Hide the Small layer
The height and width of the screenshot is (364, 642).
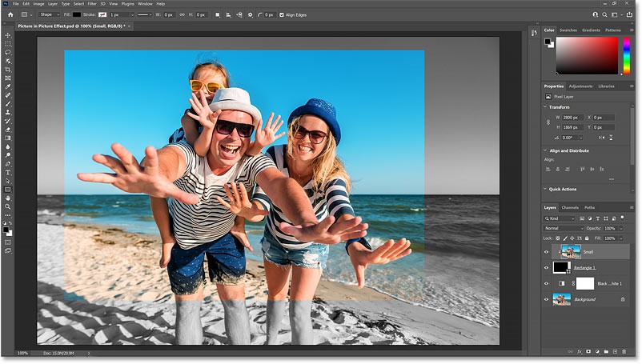548,251
